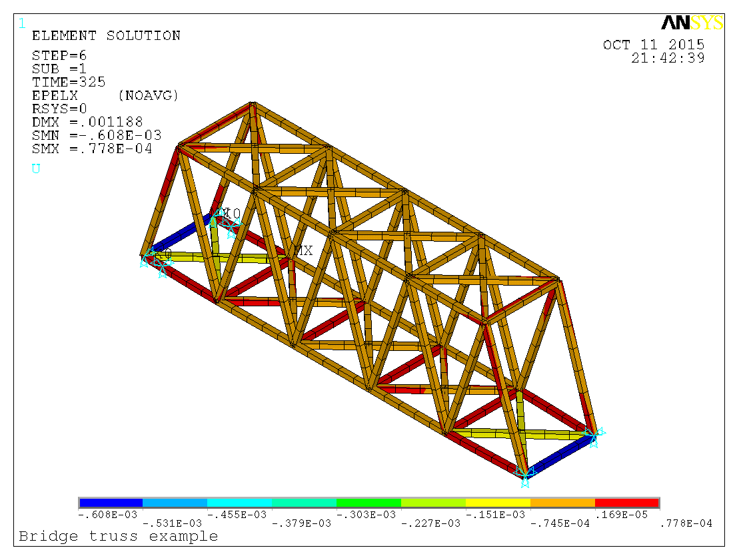Click the ANSYS logo

[x=692, y=23]
